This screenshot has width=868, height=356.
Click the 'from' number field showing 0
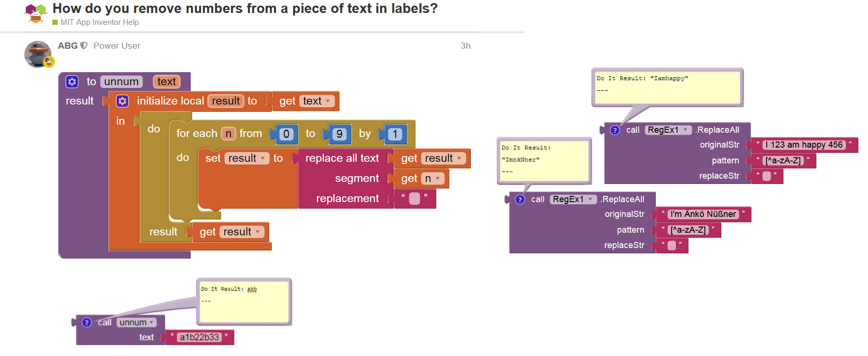[286, 134]
